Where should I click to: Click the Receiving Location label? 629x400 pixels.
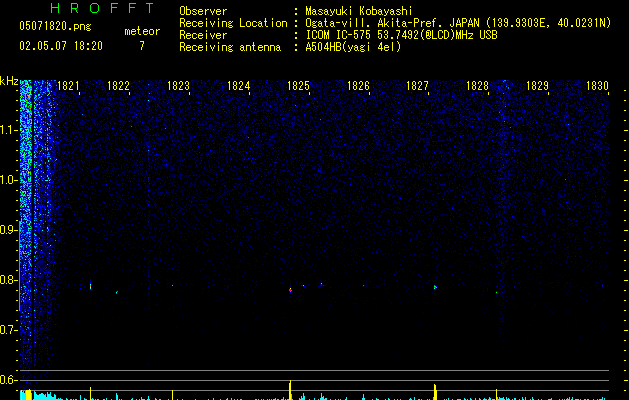coord(233,23)
